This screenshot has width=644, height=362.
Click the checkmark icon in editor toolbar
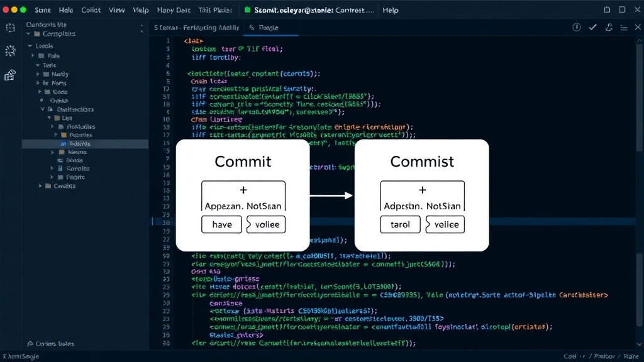click(592, 28)
